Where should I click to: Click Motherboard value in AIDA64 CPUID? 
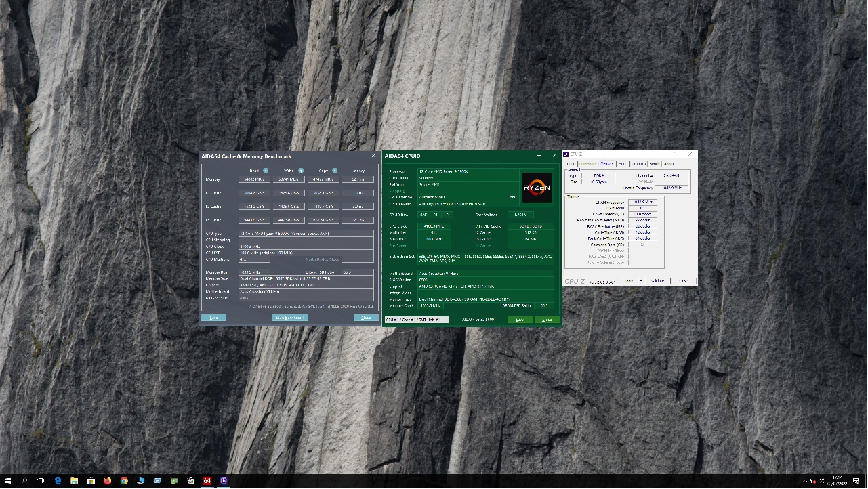point(486,274)
